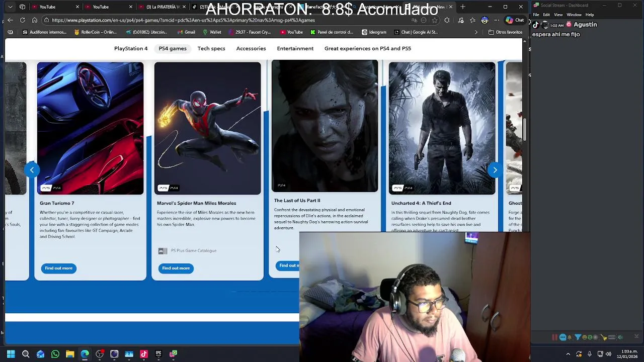Open the browser home page icon
Image resolution: width=644 pixels, height=362 pixels.
pyautogui.click(x=34, y=20)
